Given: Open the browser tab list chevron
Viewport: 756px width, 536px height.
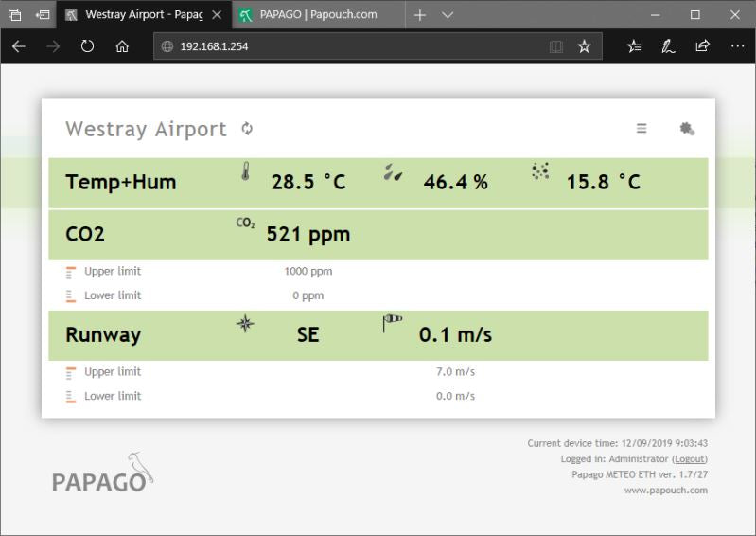Looking at the screenshot, I should 448,15.
